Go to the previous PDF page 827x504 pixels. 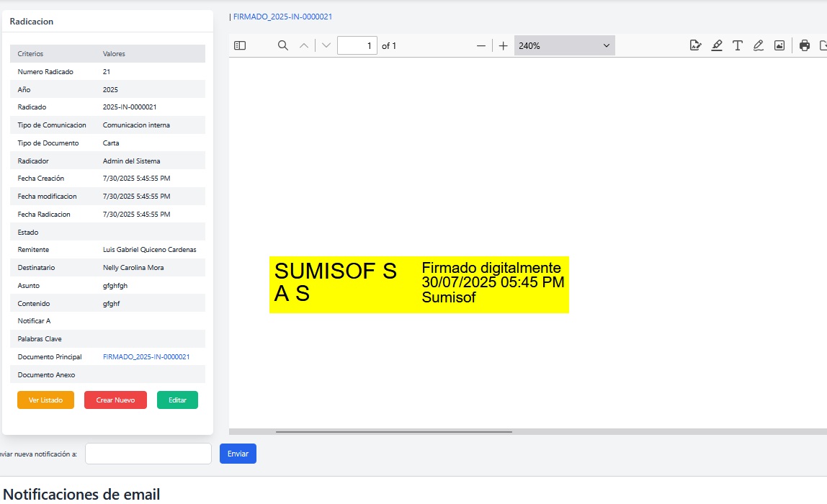tap(304, 45)
